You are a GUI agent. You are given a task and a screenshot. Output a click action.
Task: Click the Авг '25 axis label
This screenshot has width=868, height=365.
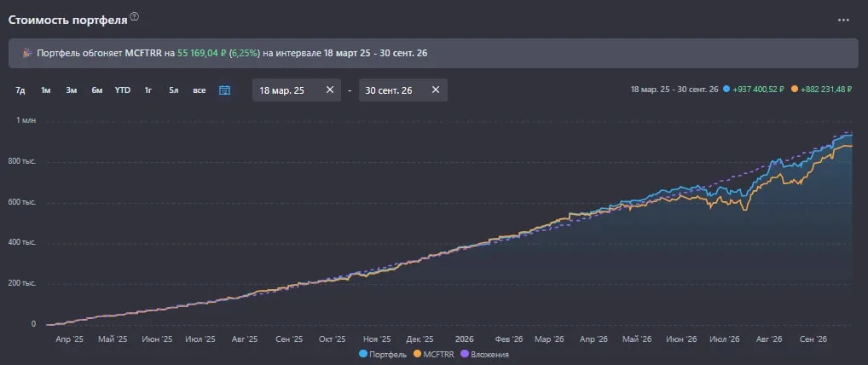tap(244, 339)
